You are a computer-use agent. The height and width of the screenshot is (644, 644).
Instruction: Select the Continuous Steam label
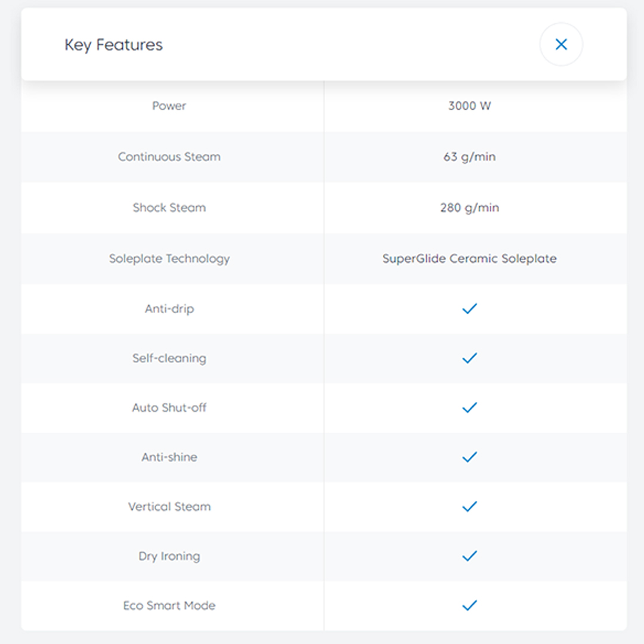pos(169,157)
